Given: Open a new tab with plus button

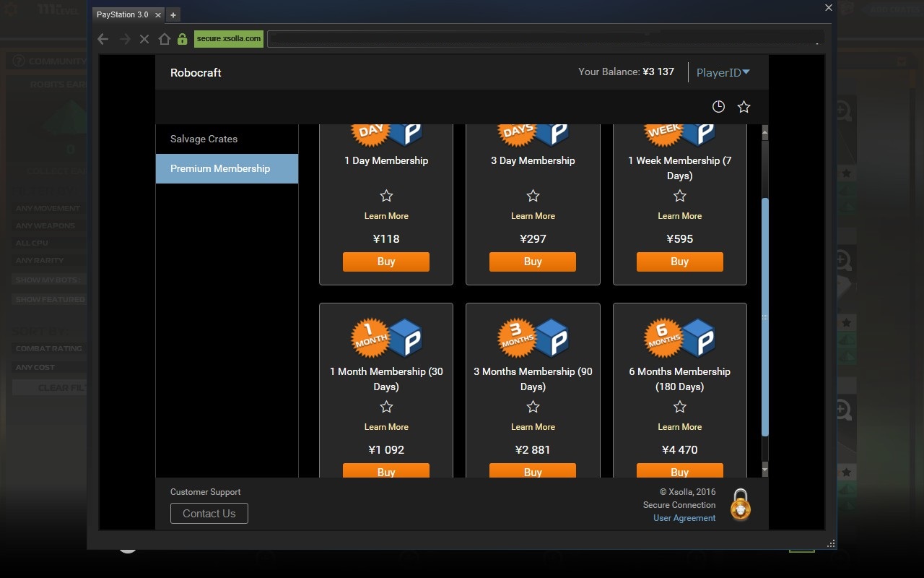Looking at the screenshot, I should pos(173,14).
